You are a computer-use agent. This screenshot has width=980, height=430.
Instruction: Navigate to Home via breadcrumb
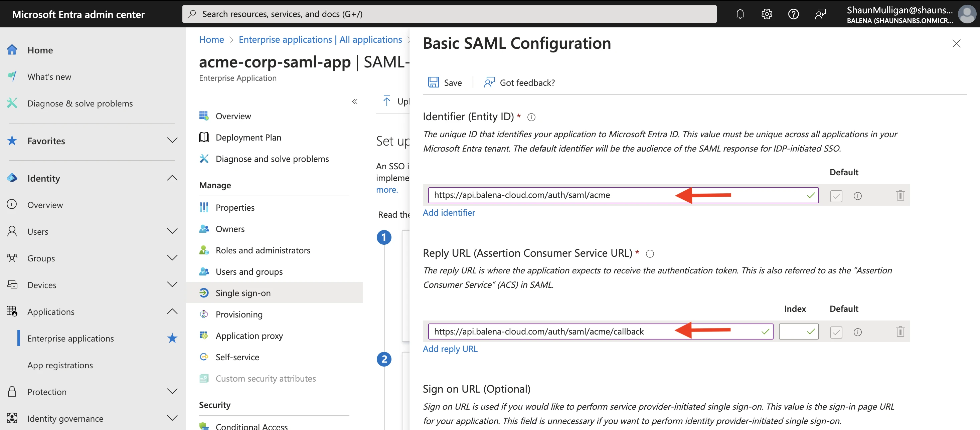point(211,39)
